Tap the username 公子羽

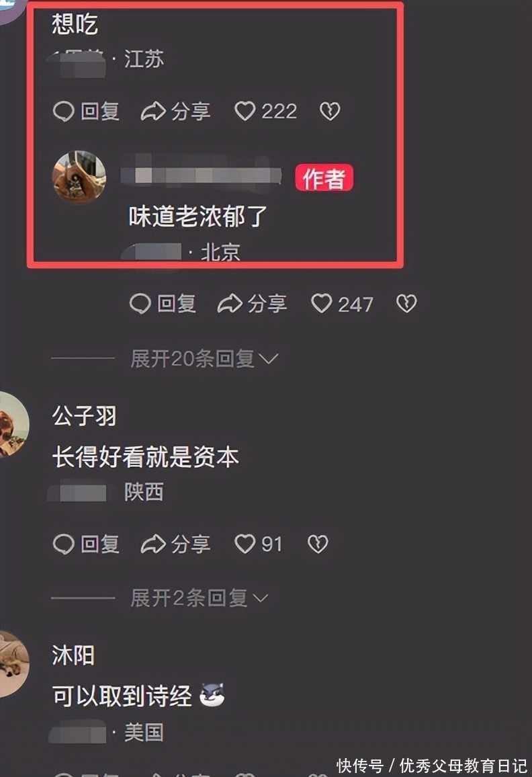[84, 416]
